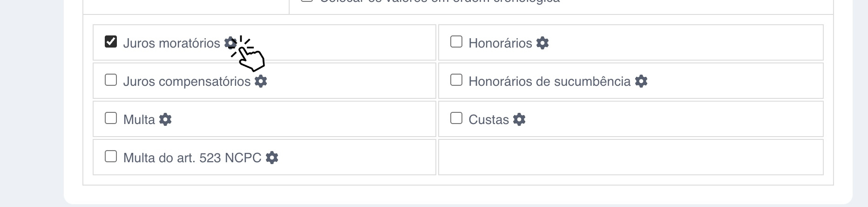Open Multa do art. 523 NCPC gear
This screenshot has width=868, height=207.
[272, 158]
